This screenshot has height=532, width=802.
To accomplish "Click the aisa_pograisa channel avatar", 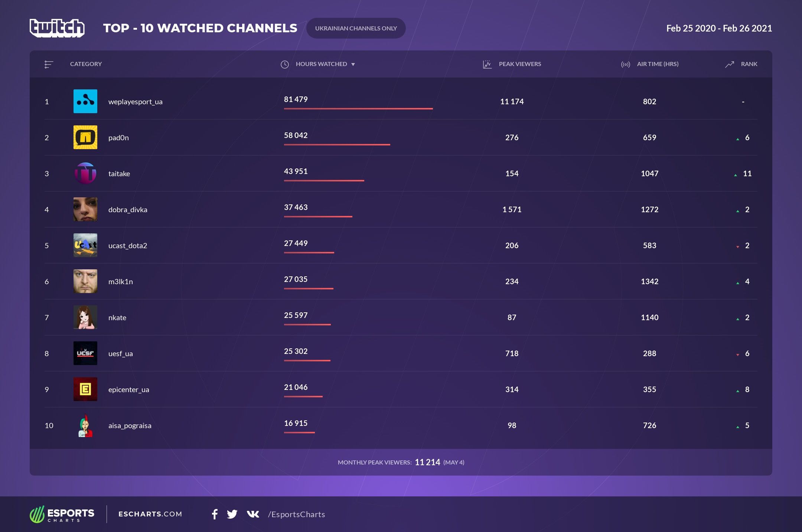I will coord(85,425).
